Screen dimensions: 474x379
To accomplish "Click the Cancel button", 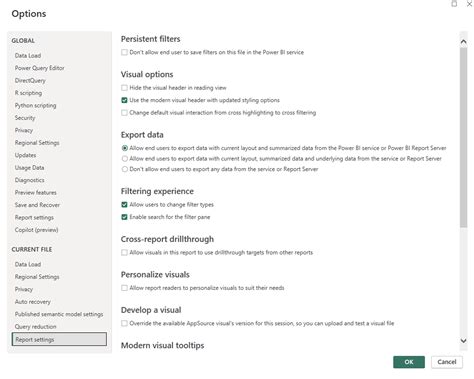I will (447, 362).
